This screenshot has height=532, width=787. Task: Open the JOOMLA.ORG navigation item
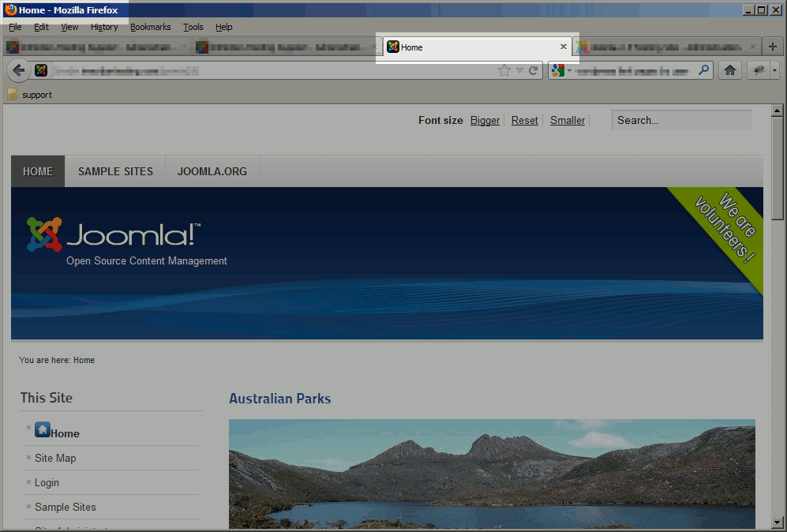[212, 171]
